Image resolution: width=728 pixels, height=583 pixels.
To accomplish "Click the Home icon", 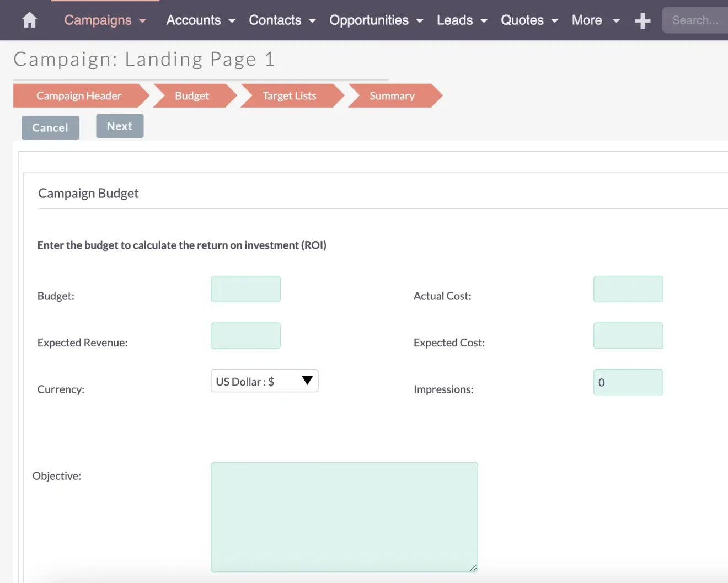I will 29,20.
